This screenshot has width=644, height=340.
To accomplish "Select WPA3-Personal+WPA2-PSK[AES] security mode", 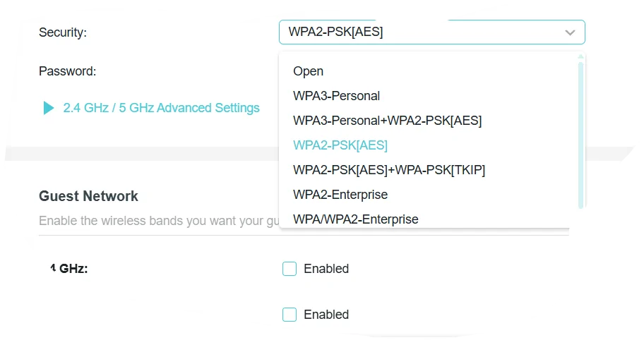I will click(x=388, y=121).
